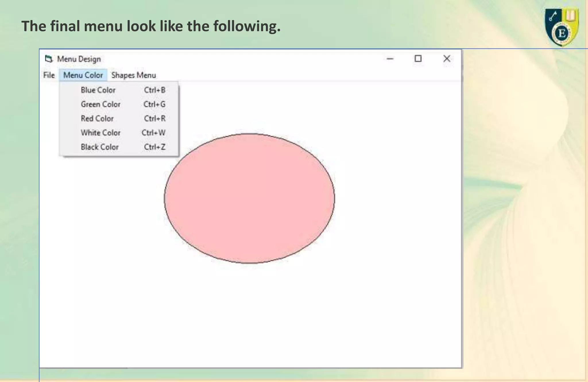Pick White Color from the dropdown
The image size is (588, 382).
click(100, 133)
